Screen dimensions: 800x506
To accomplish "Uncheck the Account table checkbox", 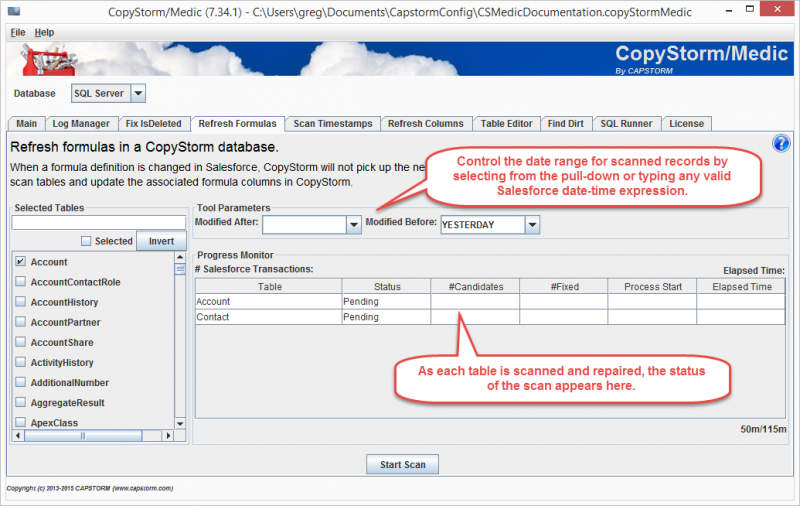I will pyautogui.click(x=20, y=261).
